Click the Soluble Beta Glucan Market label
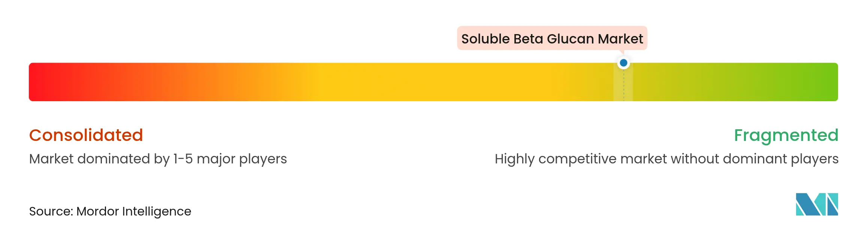868x238 pixels. click(x=552, y=39)
